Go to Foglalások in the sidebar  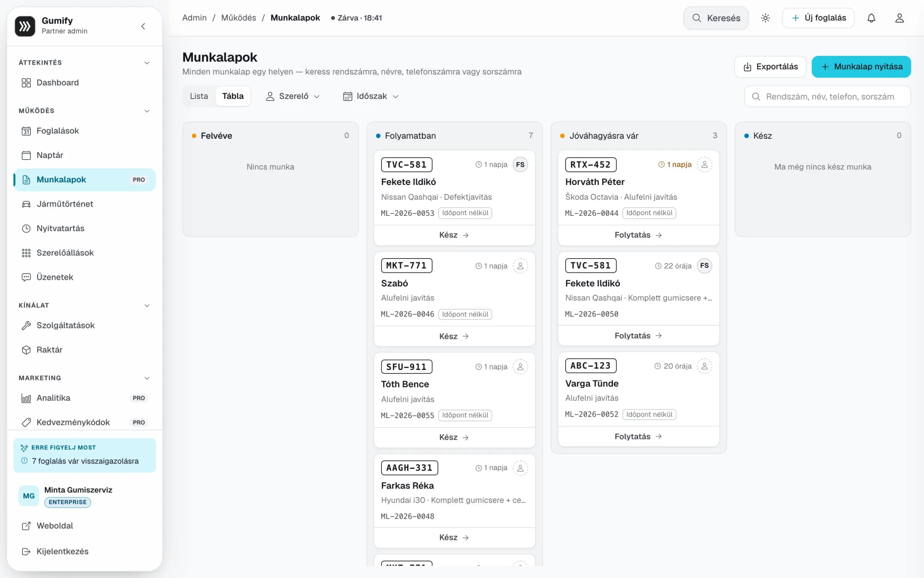tap(85, 131)
